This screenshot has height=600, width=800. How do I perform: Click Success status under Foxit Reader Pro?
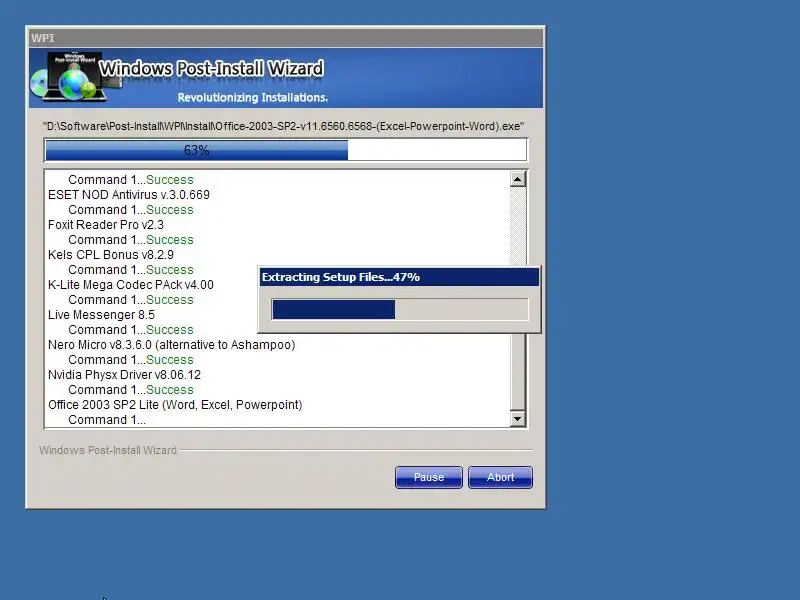coord(170,240)
